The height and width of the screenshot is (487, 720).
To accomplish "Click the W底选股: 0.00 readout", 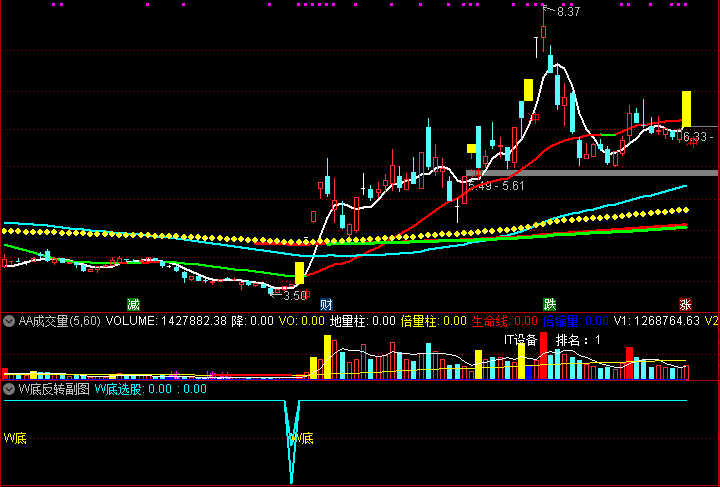I will click(x=133, y=389).
